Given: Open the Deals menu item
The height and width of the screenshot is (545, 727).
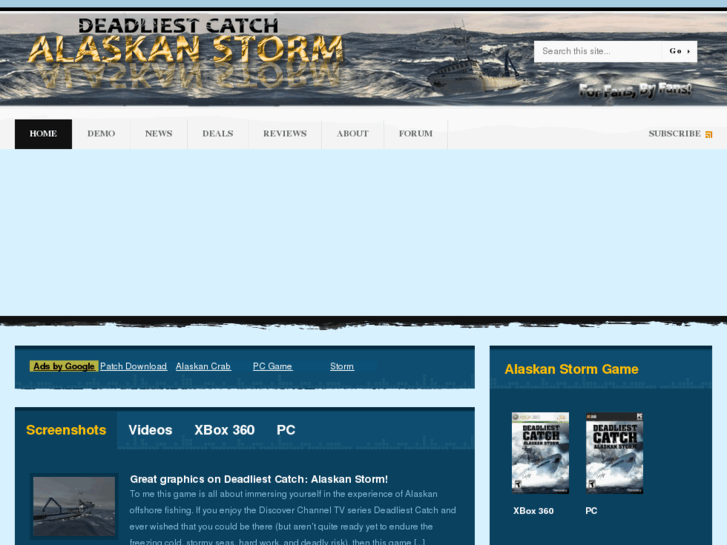Looking at the screenshot, I should point(218,134).
